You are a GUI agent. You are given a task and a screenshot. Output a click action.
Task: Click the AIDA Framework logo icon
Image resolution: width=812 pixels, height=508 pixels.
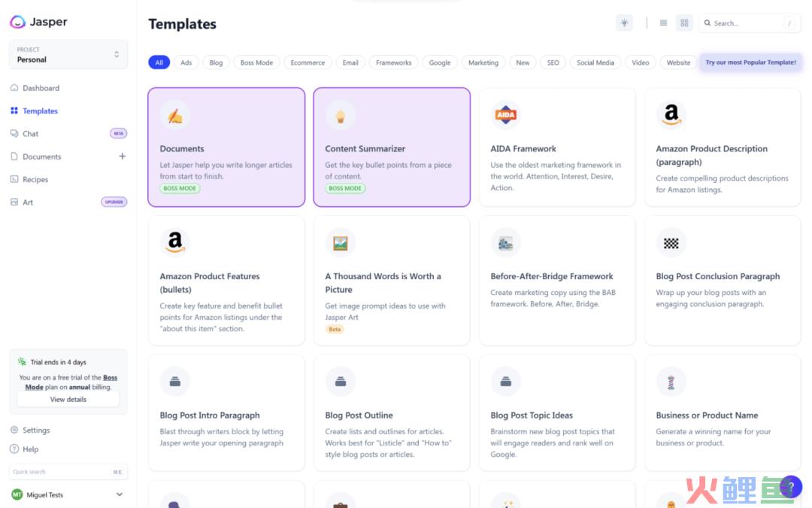pos(505,115)
